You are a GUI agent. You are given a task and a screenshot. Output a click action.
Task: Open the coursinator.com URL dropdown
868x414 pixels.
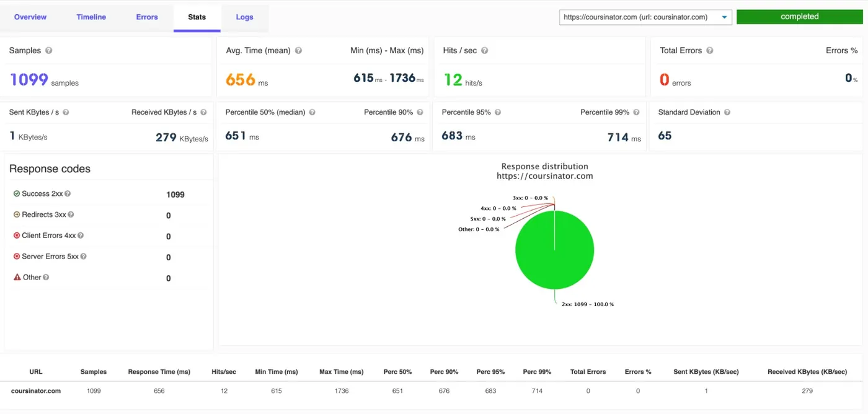pyautogui.click(x=645, y=17)
